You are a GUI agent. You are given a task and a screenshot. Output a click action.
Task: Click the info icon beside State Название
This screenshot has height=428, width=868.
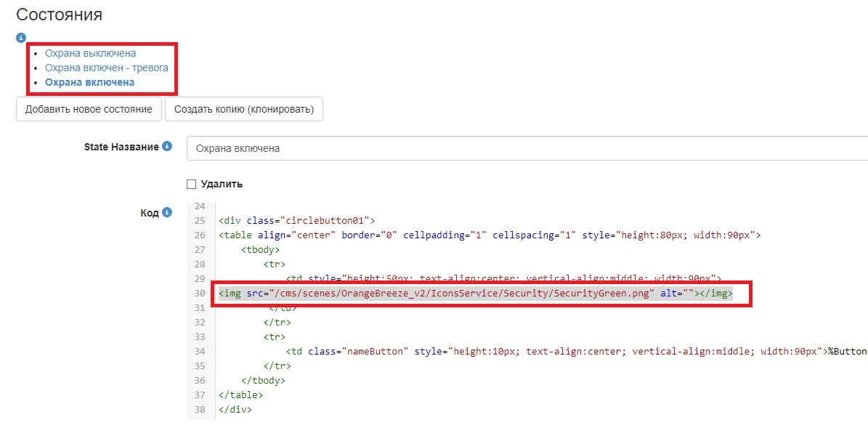167,146
